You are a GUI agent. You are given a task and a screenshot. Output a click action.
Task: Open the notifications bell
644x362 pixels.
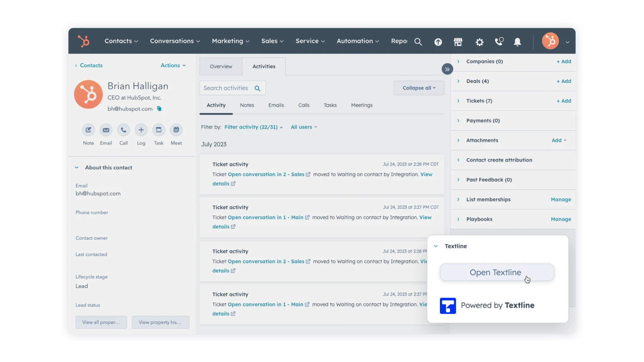(x=518, y=42)
